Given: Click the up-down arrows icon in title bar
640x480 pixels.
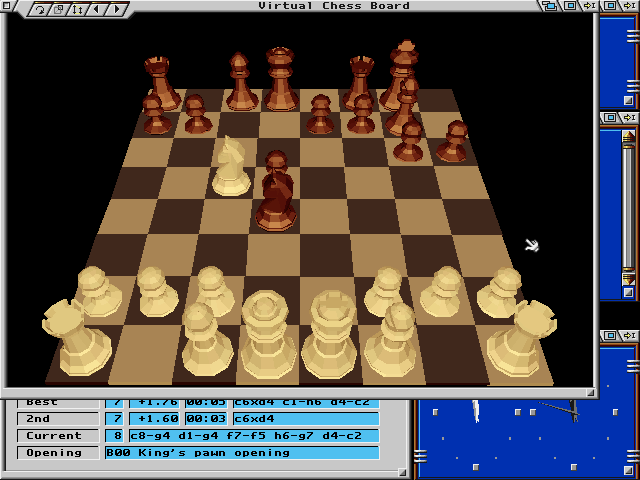Looking at the screenshot, I should [78, 9].
